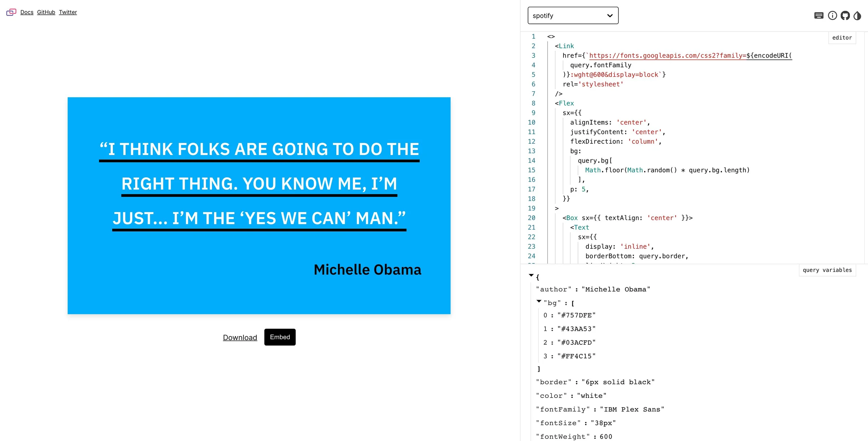The height and width of the screenshot is (441, 868).
Task: Click the "#43AA53" bg value
Action: pos(576,329)
